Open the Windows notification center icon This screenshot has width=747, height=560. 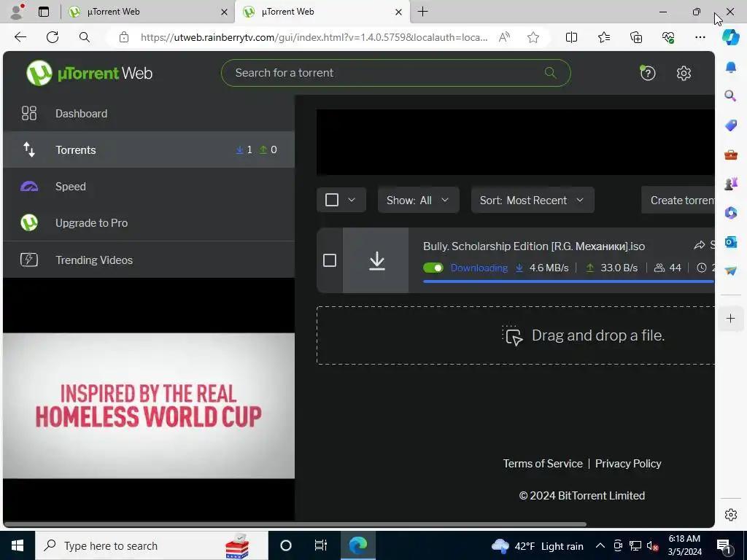724,546
